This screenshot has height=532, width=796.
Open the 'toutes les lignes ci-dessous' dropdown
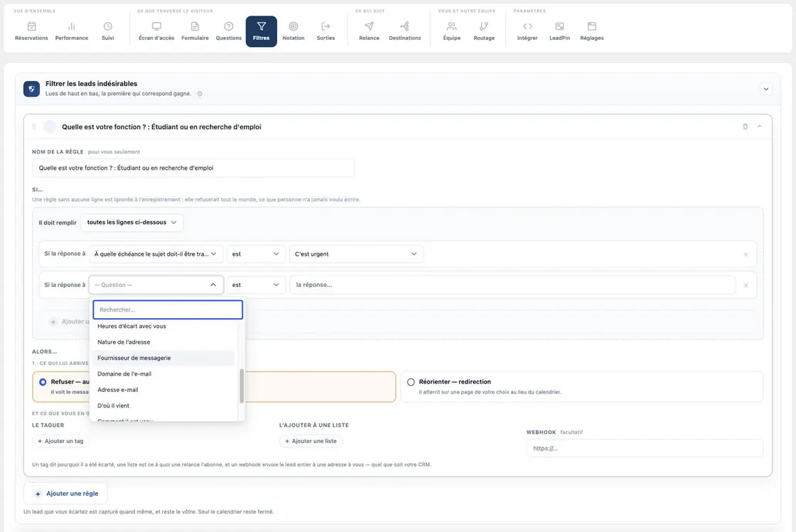click(132, 222)
